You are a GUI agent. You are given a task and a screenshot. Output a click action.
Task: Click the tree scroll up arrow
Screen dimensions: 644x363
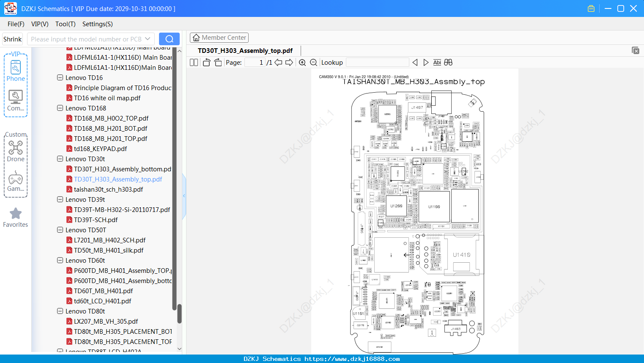(x=179, y=51)
